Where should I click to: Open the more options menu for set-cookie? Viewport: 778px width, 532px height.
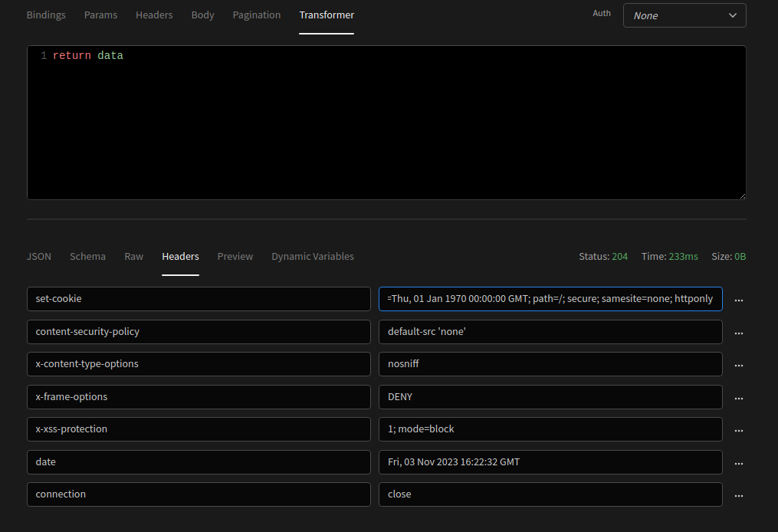[739, 300]
